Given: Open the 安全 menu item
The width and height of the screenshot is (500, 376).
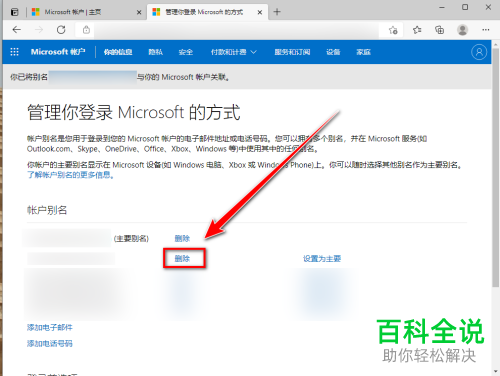Looking at the screenshot, I should point(186,52).
